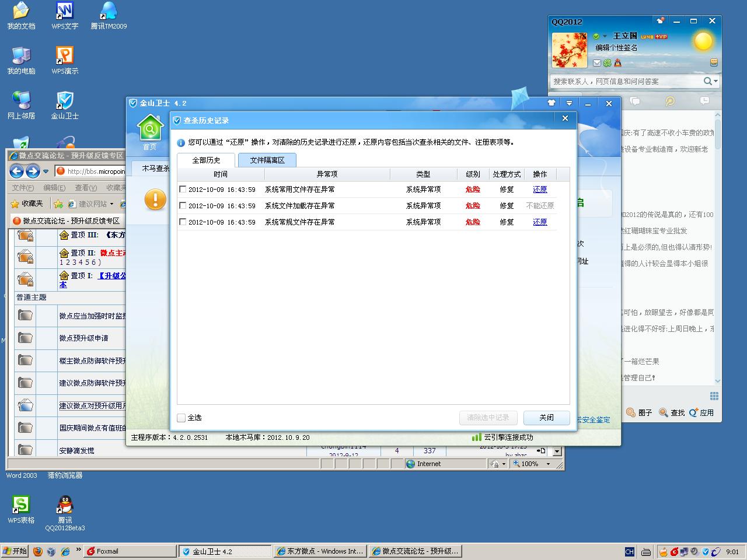747x560 pixels.
Task: Open WPS表格 desktop shortcut
Action: pos(21,509)
